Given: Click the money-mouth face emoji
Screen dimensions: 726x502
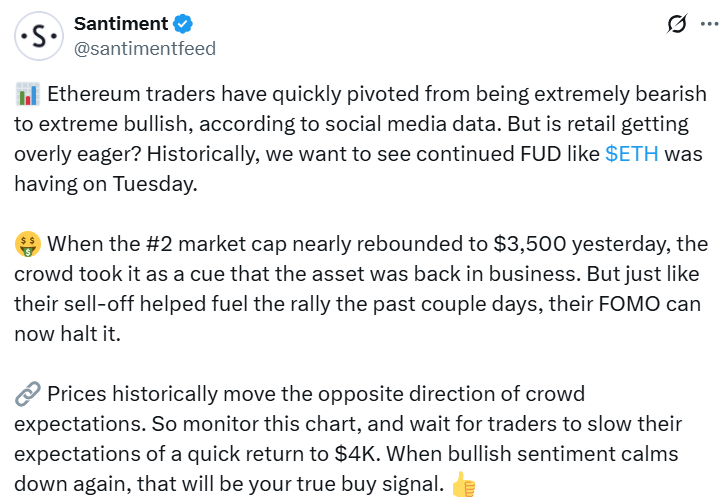Looking at the screenshot, I should click(x=28, y=244).
